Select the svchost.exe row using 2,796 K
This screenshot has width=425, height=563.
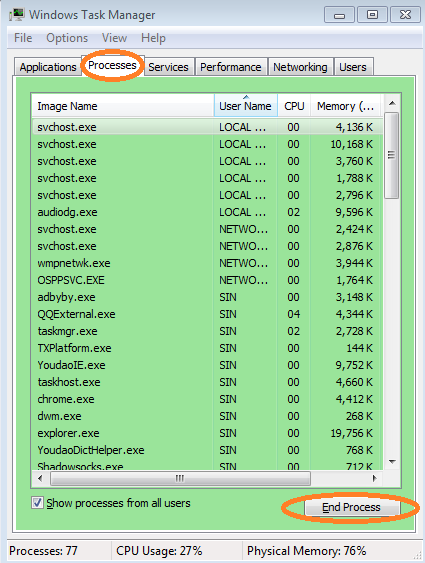[207, 195]
